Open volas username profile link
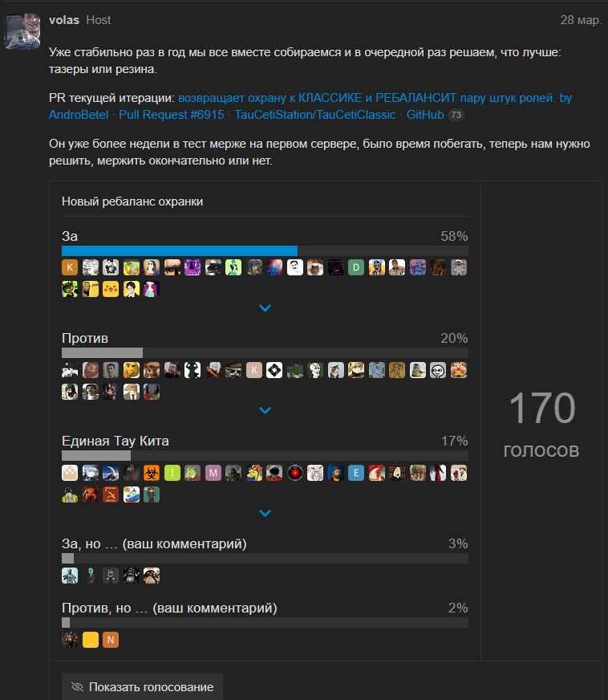The image size is (608, 700). click(x=64, y=20)
